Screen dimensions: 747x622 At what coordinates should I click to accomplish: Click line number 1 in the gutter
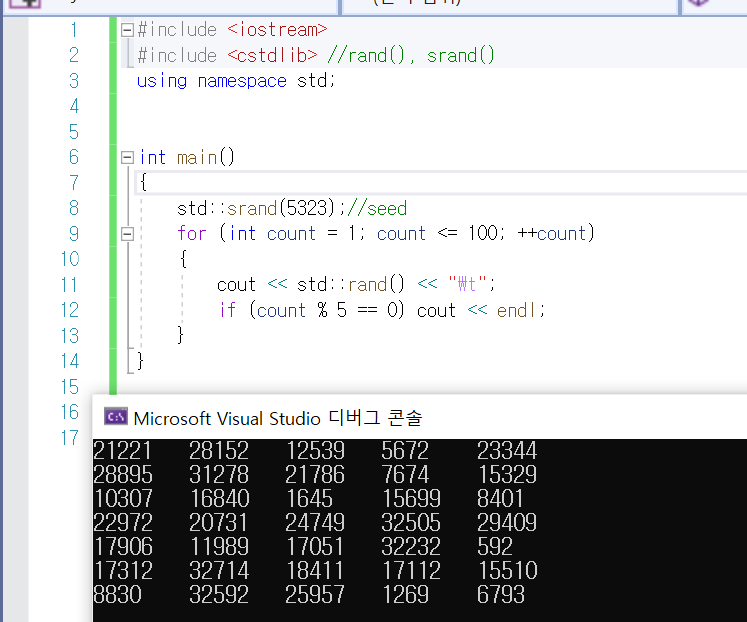(x=74, y=30)
